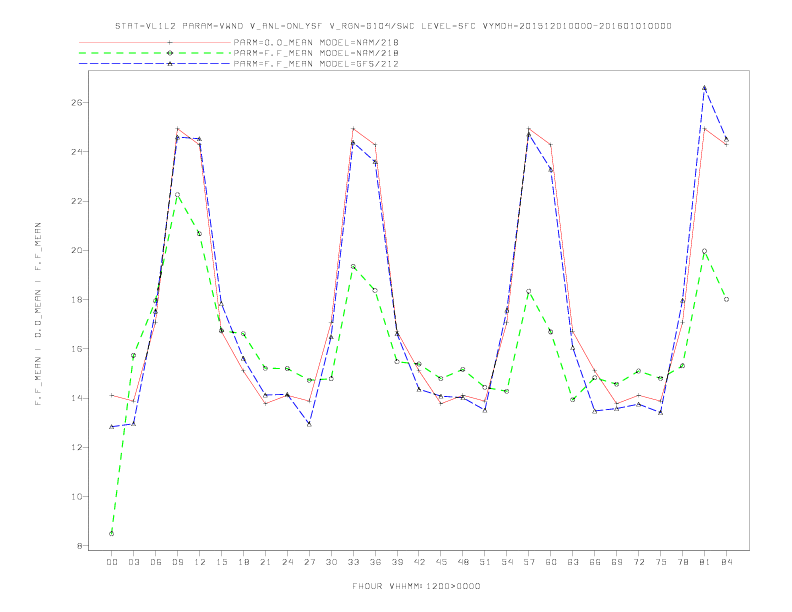
Task: Click x-axis forecast hour label 66
Action: point(595,562)
